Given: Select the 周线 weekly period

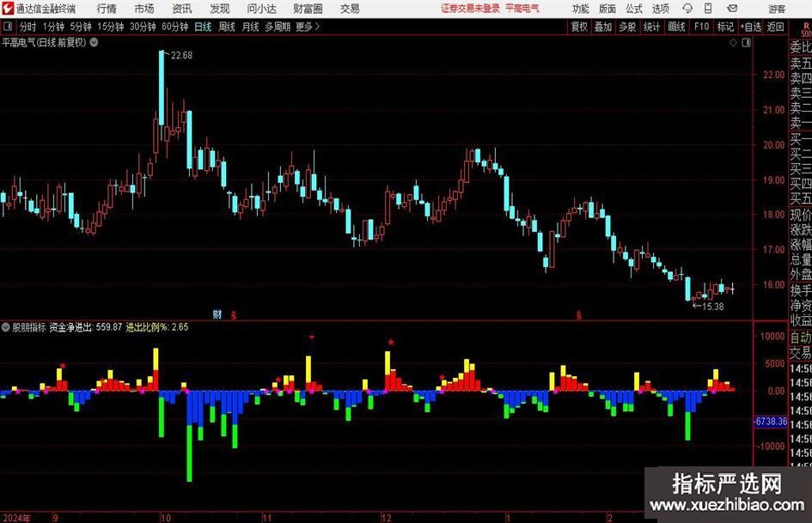Looking at the screenshot, I should point(227,27).
